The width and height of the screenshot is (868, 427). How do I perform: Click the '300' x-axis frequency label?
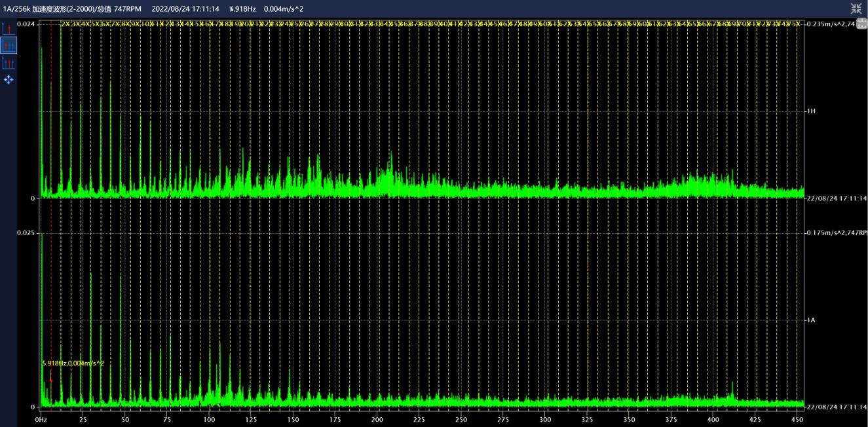[x=545, y=419]
